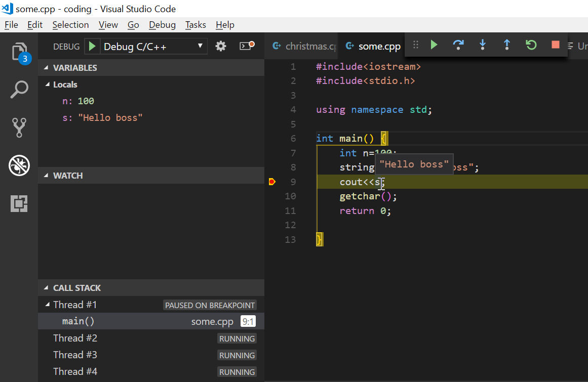Select Thread #4 in call stack

[151, 371]
